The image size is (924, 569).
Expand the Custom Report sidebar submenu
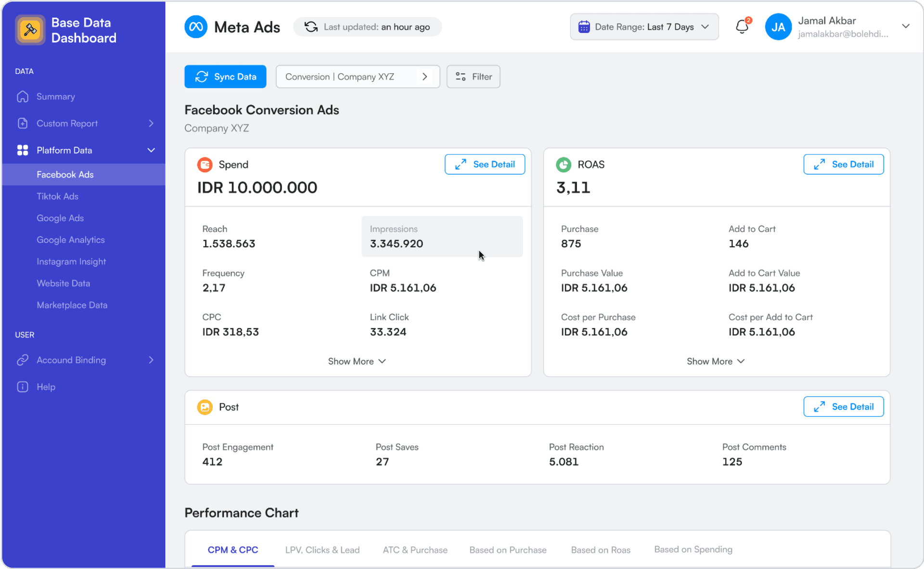click(151, 124)
